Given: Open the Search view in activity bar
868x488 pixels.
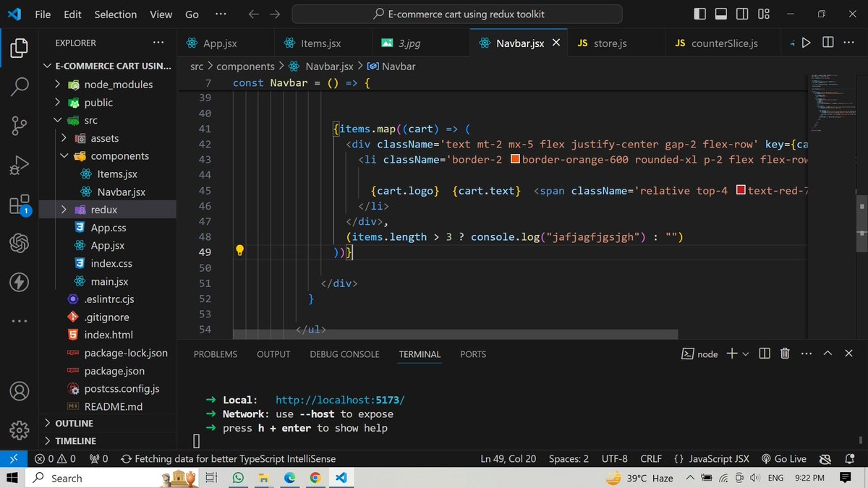Looking at the screenshot, I should [20, 86].
